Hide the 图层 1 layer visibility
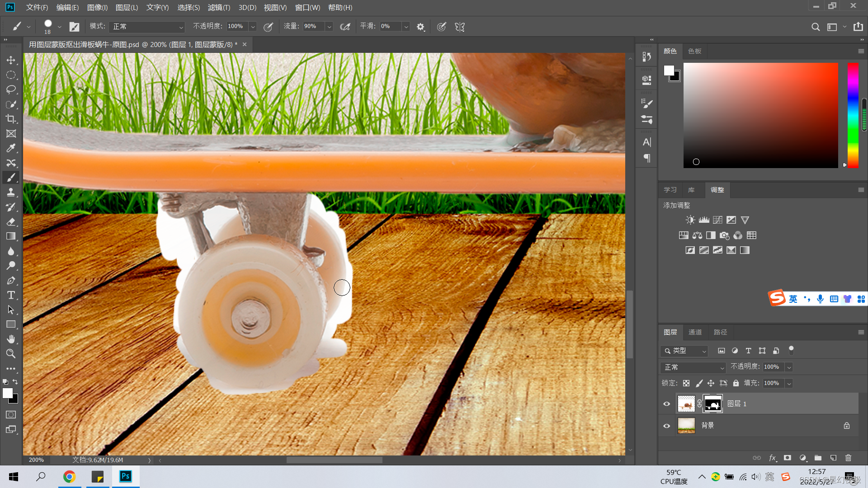Screen dimensions: 868x488 pos(666,404)
